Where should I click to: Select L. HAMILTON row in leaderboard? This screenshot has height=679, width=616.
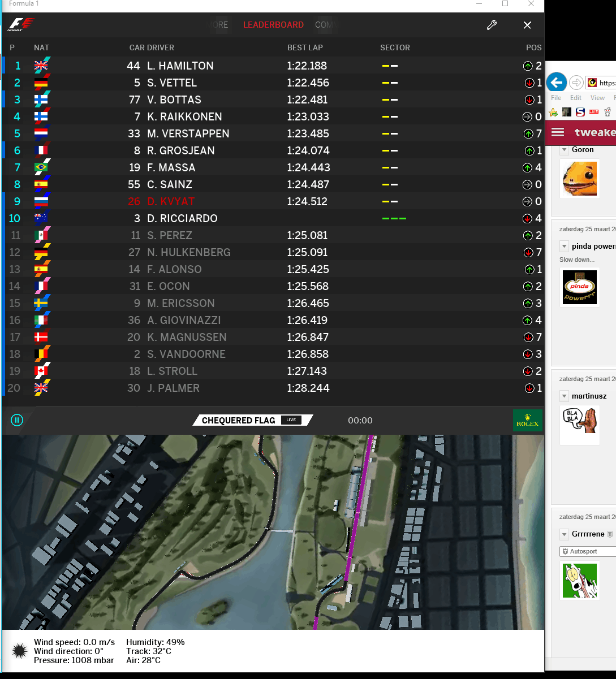(x=273, y=66)
